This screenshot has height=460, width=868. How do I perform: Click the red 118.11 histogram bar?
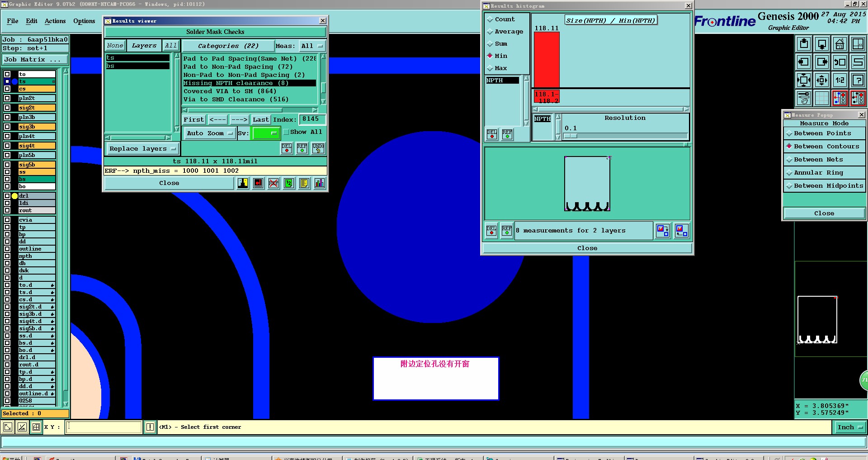click(547, 60)
